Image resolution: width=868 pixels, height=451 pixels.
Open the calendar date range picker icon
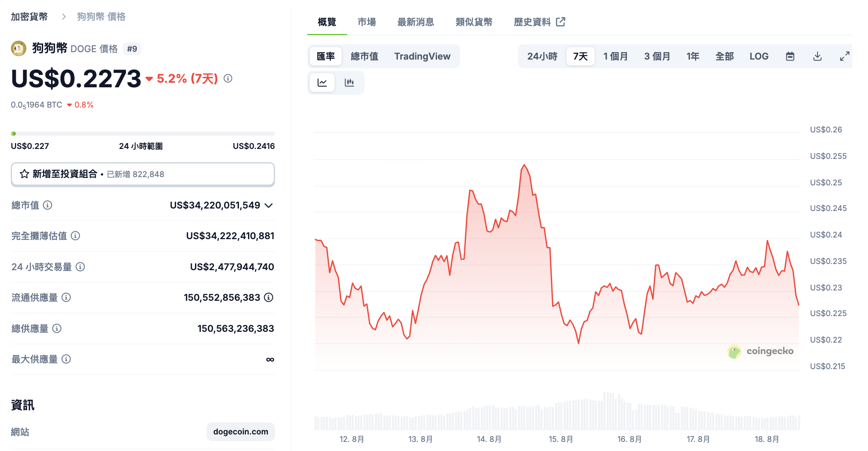[x=790, y=56]
